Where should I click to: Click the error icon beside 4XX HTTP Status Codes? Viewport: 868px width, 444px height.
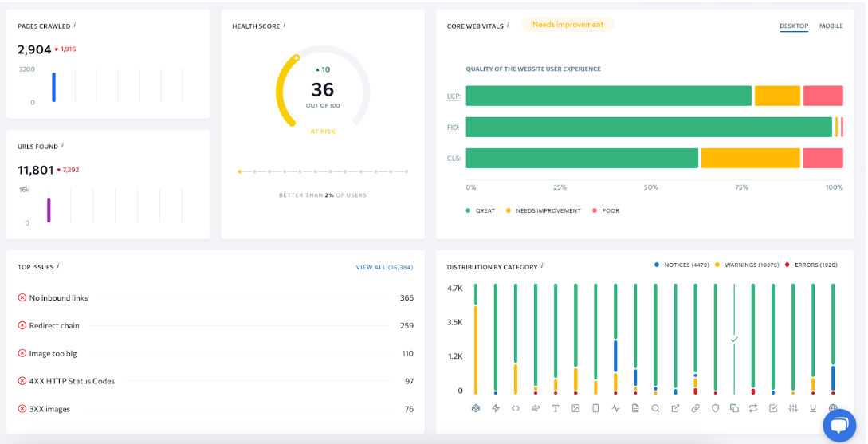[x=22, y=381]
